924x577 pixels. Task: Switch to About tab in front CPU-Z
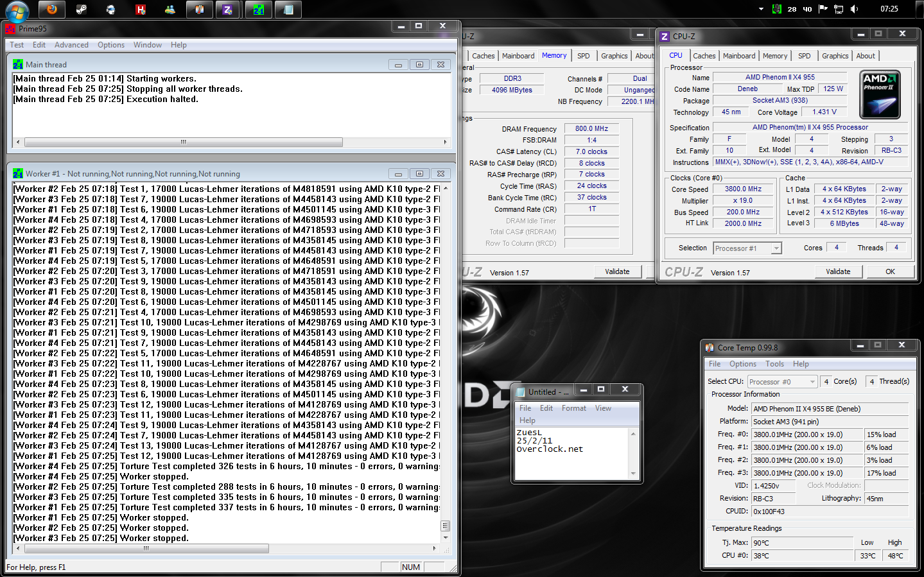click(866, 56)
